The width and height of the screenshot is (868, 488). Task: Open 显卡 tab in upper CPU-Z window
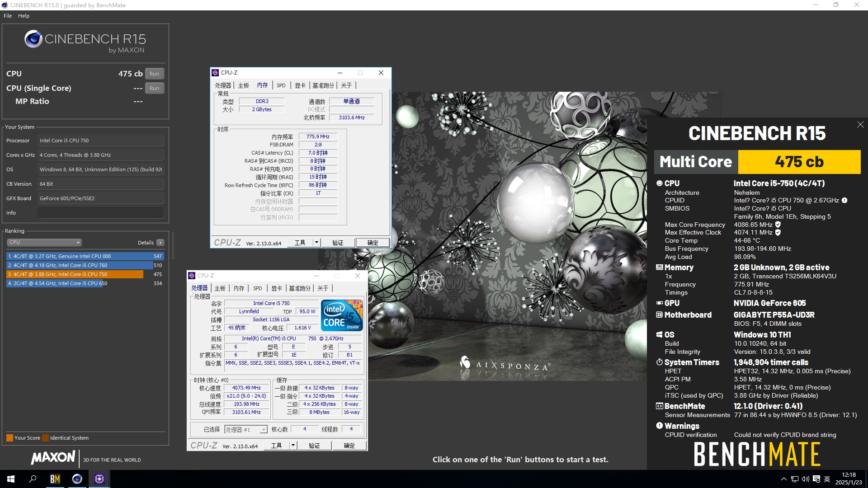pyautogui.click(x=300, y=85)
